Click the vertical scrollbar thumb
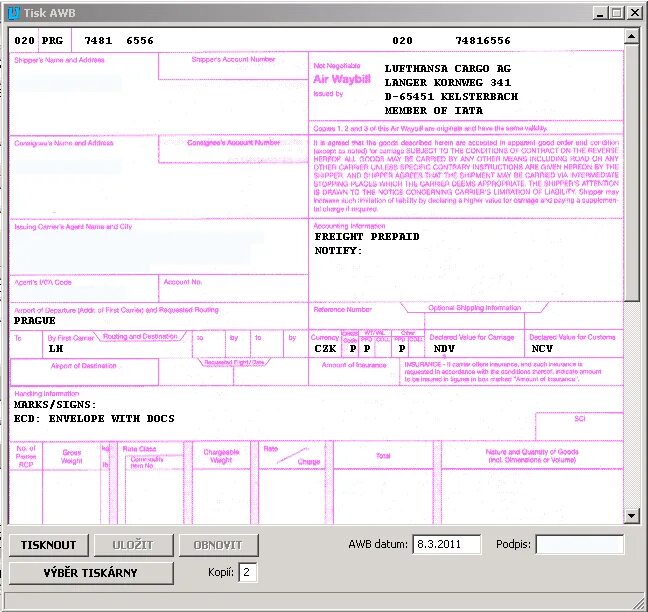Screen dimensions: 648x612 [x=631, y=174]
